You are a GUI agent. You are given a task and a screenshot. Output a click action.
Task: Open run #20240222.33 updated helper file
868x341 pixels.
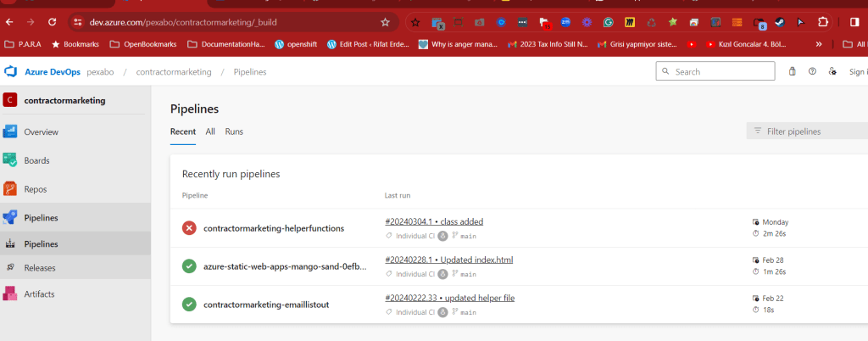click(x=449, y=299)
